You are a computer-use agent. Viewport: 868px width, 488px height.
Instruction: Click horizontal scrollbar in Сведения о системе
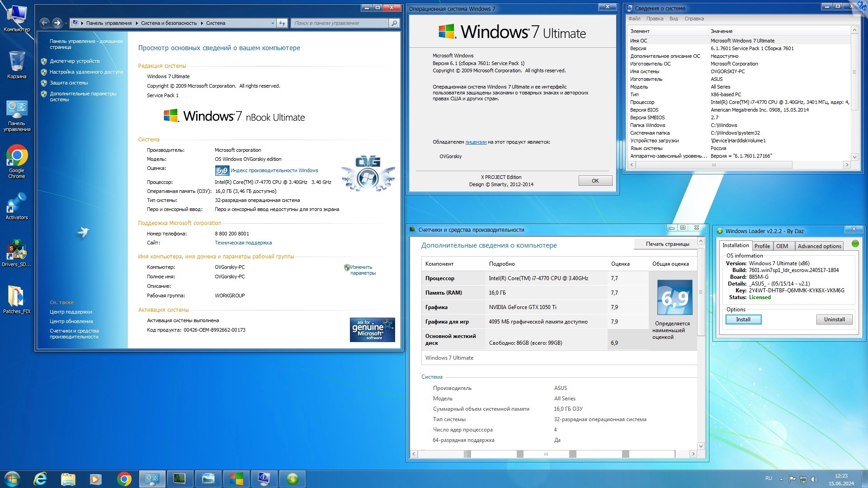click(x=714, y=165)
